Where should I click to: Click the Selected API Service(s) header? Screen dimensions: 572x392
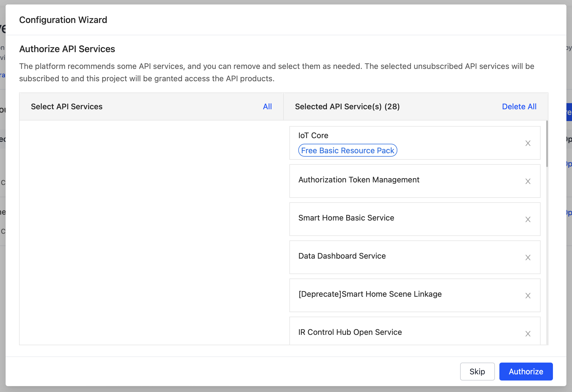[347, 106]
